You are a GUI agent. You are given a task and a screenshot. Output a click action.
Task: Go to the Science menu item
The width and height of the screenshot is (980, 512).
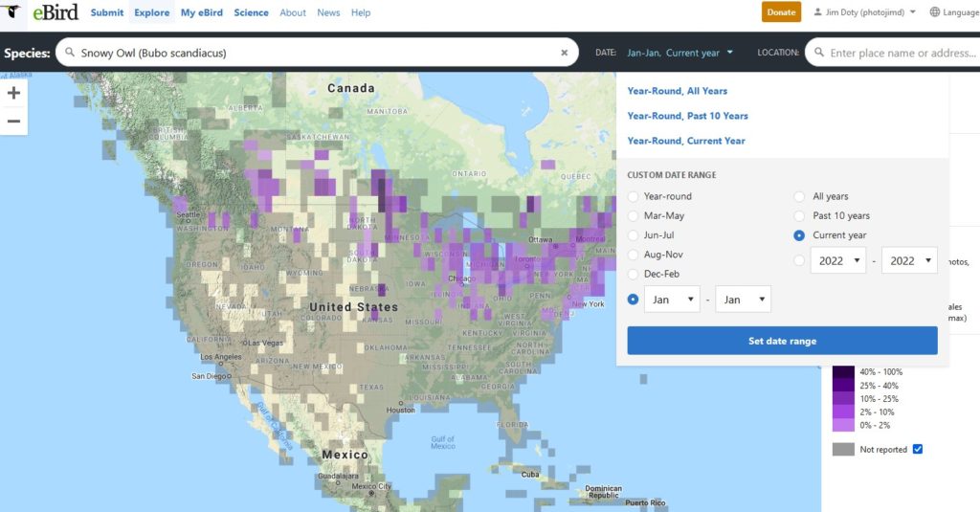point(251,12)
